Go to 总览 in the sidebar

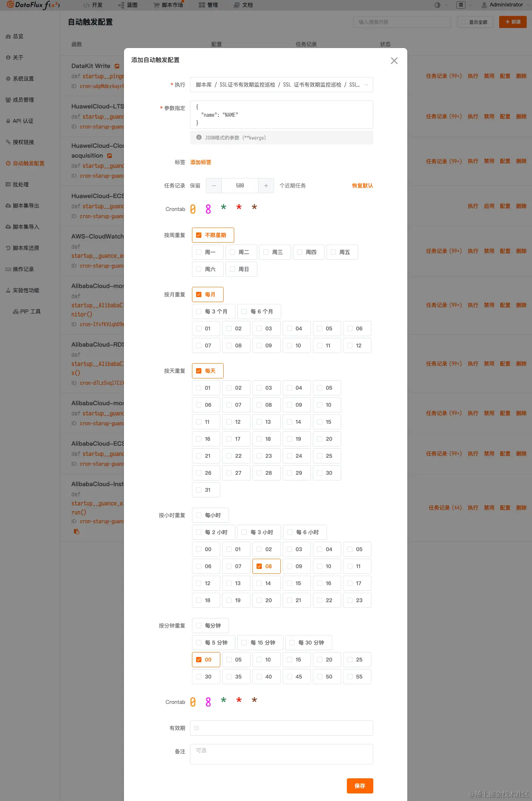click(15, 36)
